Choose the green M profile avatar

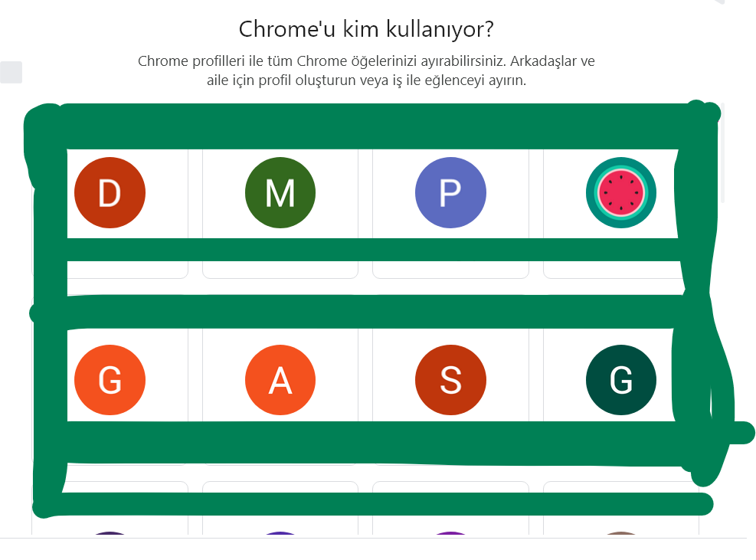[280, 192]
